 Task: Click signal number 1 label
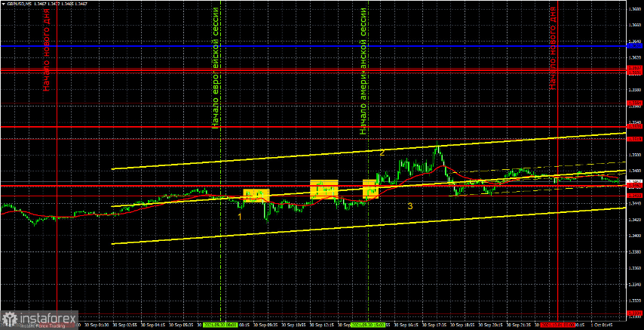click(241, 216)
